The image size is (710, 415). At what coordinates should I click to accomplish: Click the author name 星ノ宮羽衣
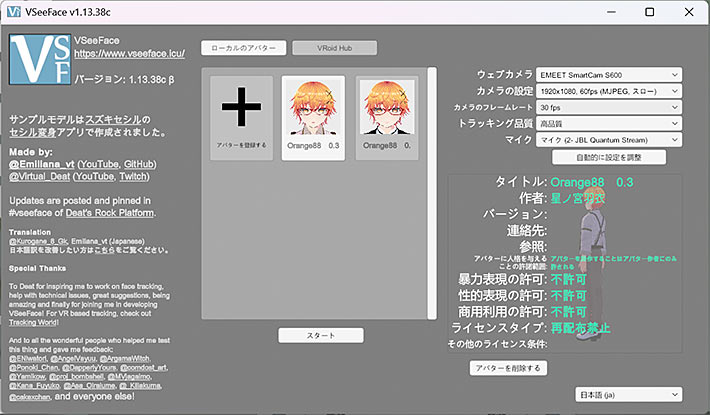577,198
